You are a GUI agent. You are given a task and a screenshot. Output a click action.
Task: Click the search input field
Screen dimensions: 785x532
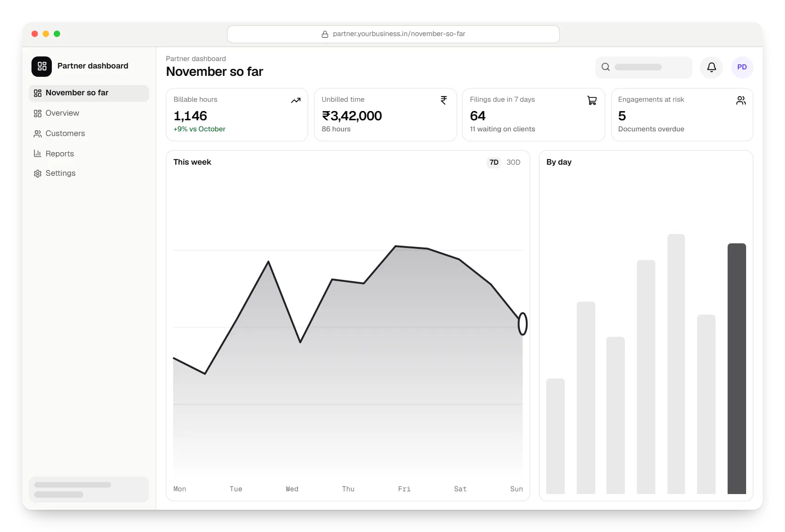pos(643,67)
